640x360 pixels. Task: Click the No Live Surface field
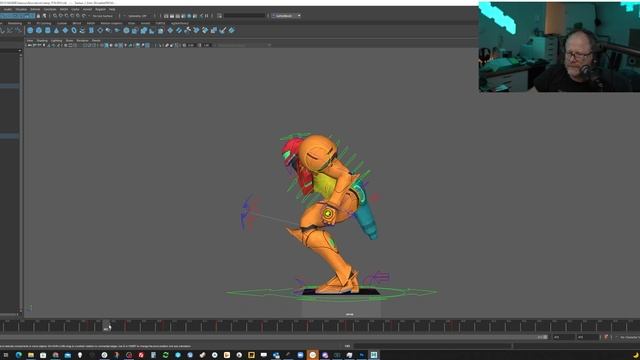(102, 16)
